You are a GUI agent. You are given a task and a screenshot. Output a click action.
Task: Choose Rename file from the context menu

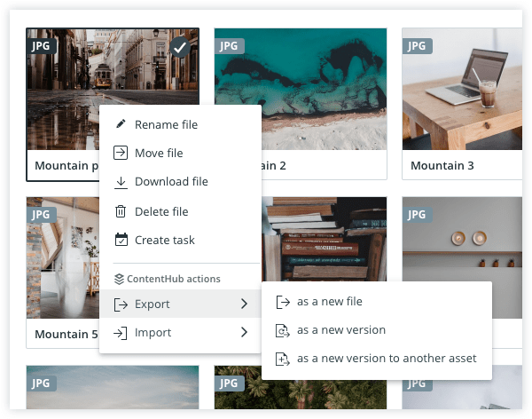pyautogui.click(x=180, y=124)
